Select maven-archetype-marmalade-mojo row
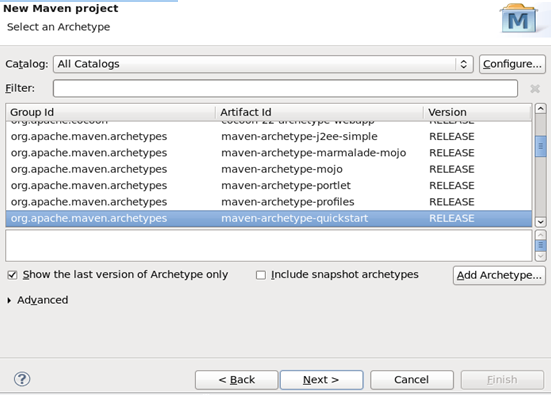 click(269, 153)
